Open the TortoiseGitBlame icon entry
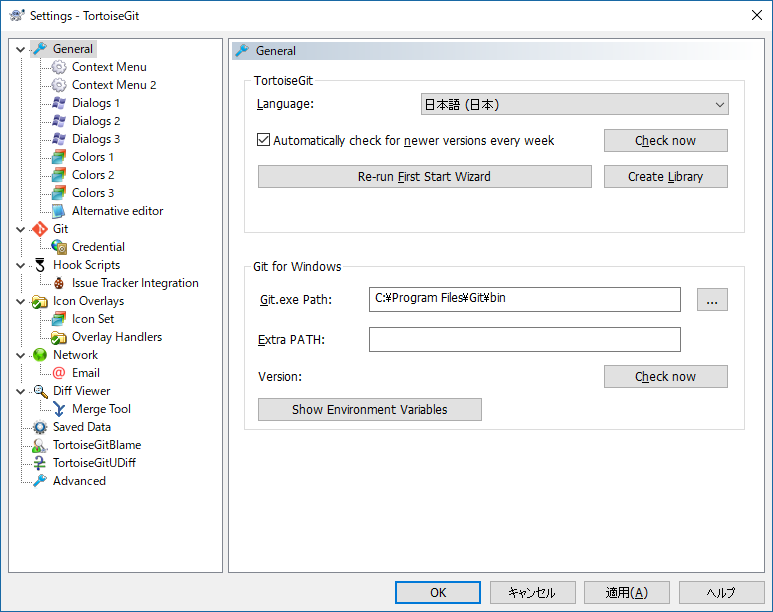Image resolution: width=773 pixels, height=612 pixels. pos(40,445)
